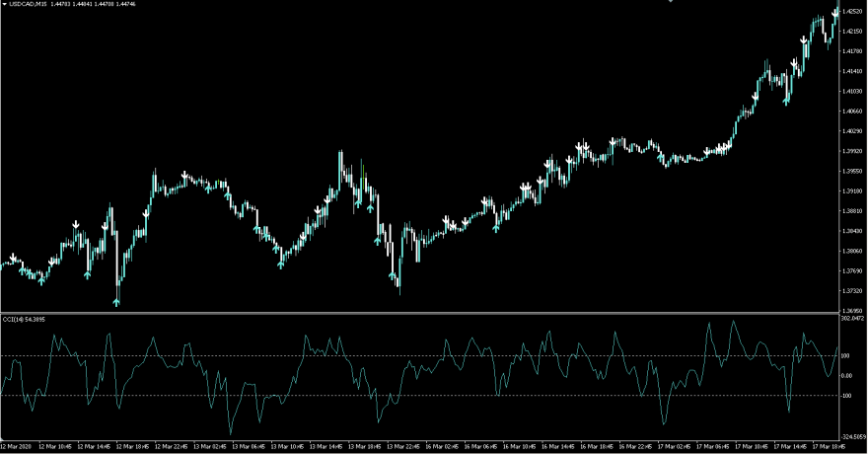Click the 16 Mar 02:45 time label
Screen dimensions: 868x454
coord(442,446)
